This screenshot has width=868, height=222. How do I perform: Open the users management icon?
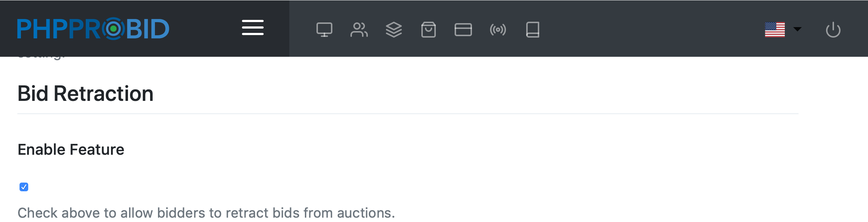[359, 30]
